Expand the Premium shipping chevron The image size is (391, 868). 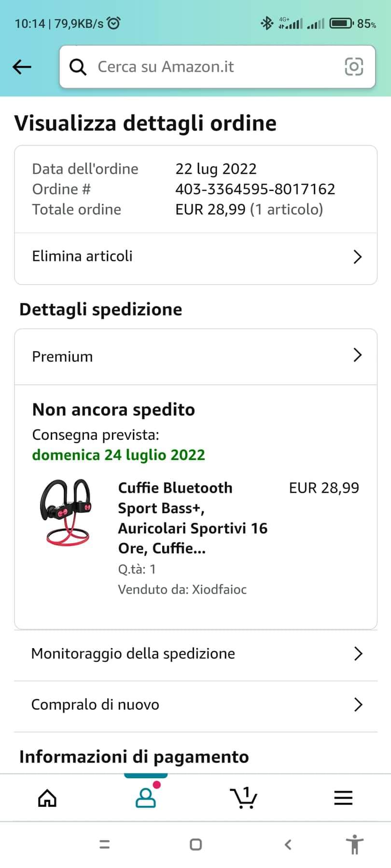point(358,355)
